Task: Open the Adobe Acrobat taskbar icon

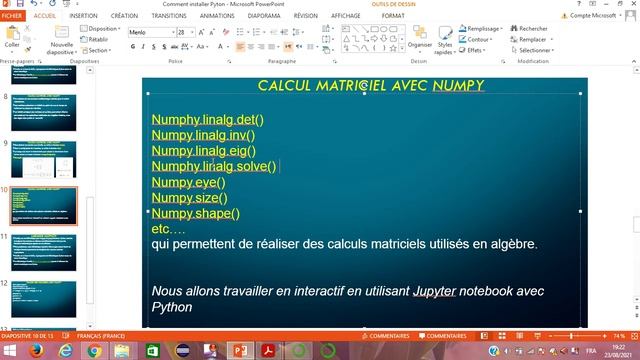Action: point(268,351)
